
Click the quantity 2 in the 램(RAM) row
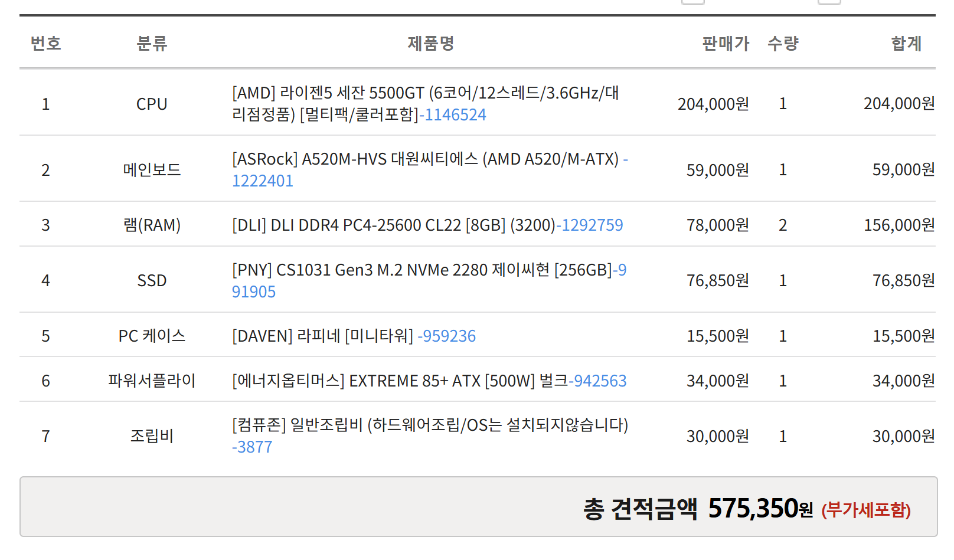783,225
